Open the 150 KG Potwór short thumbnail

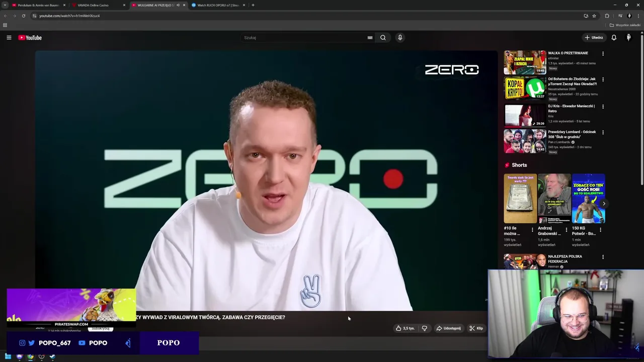point(588,199)
